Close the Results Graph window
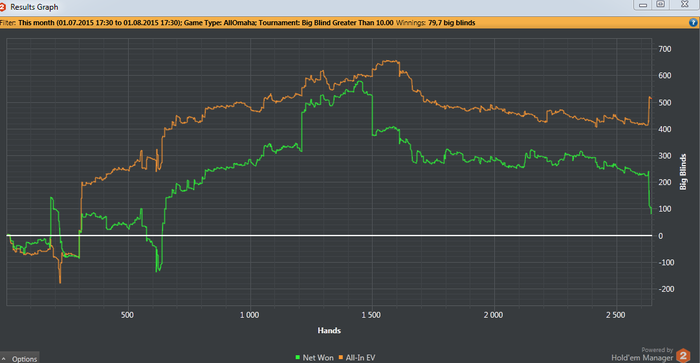Screen dimensions: 700x363 point(684,4)
